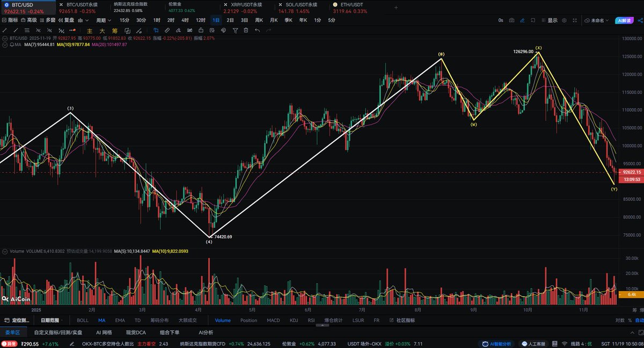This screenshot has height=348, width=644.
Task: Select the 周K weekly timeframe
Action: coord(259,20)
